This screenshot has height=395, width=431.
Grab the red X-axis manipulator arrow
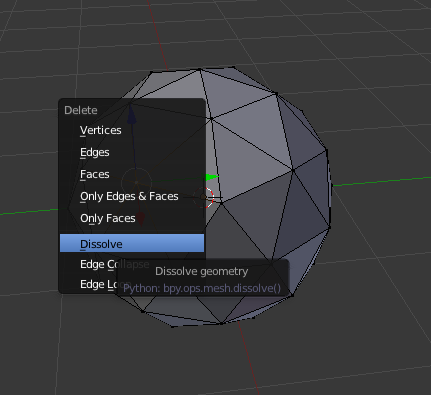click(x=141, y=219)
